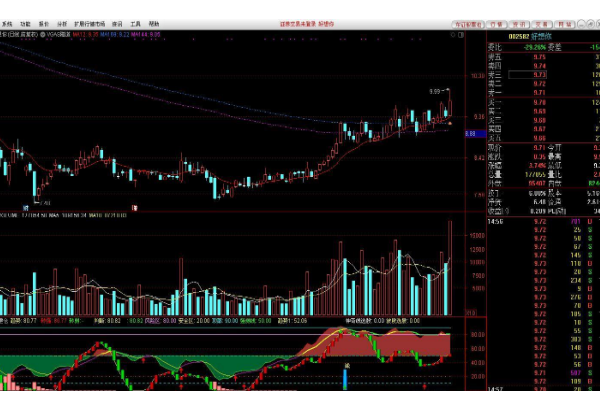This screenshot has height=400, width=600.
Task: Open the 系统 menu
Action: pyautogui.click(x=7, y=24)
